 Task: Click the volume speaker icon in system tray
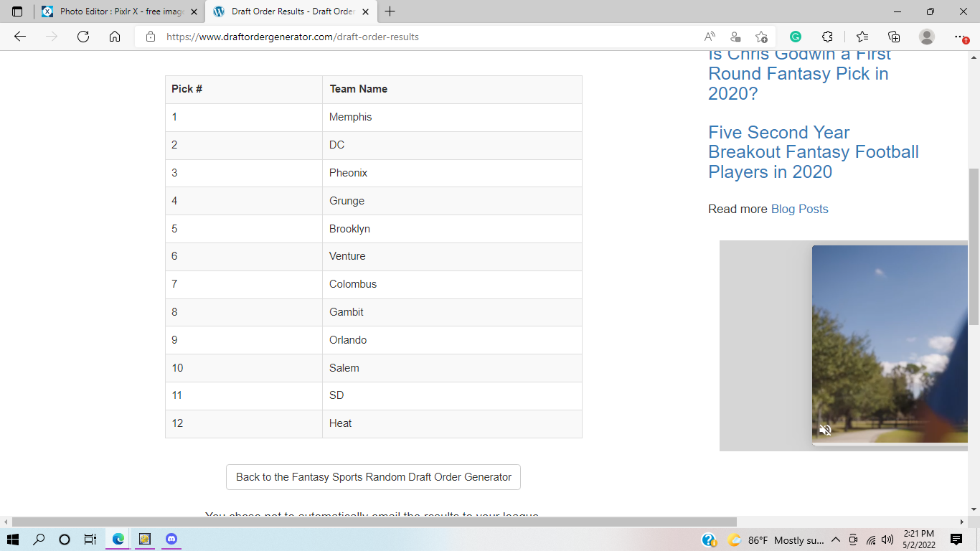887,540
